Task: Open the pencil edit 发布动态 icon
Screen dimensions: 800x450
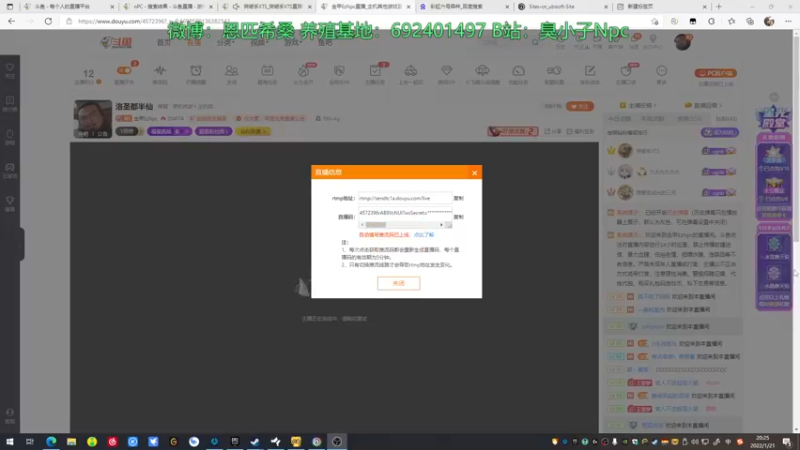Action: (x=590, y=73)
